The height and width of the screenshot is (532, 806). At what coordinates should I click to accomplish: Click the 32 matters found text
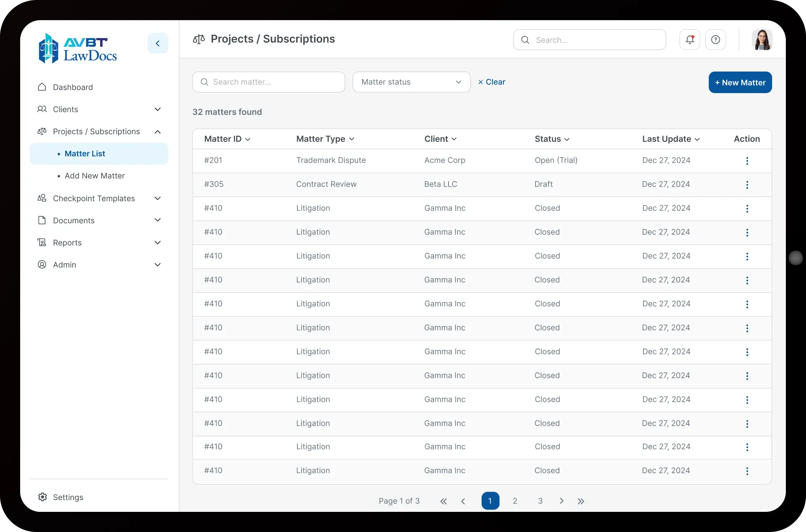pyautogui.click(x=227, y=112)
